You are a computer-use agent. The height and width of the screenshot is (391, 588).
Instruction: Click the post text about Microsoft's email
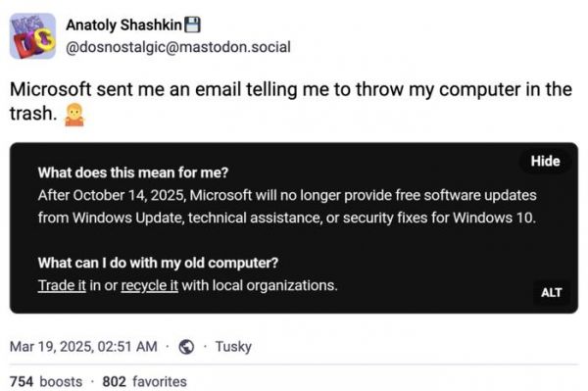(291, 101)
